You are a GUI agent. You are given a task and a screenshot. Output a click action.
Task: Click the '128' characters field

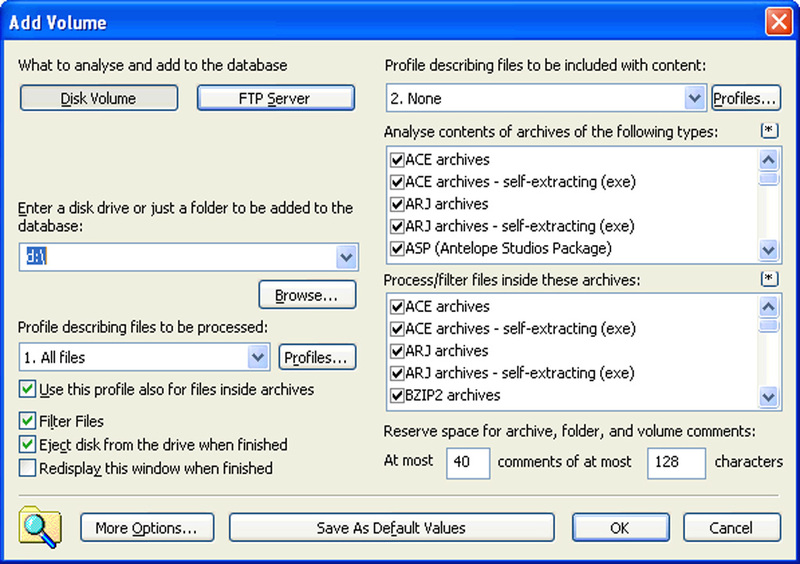point(676,463)
